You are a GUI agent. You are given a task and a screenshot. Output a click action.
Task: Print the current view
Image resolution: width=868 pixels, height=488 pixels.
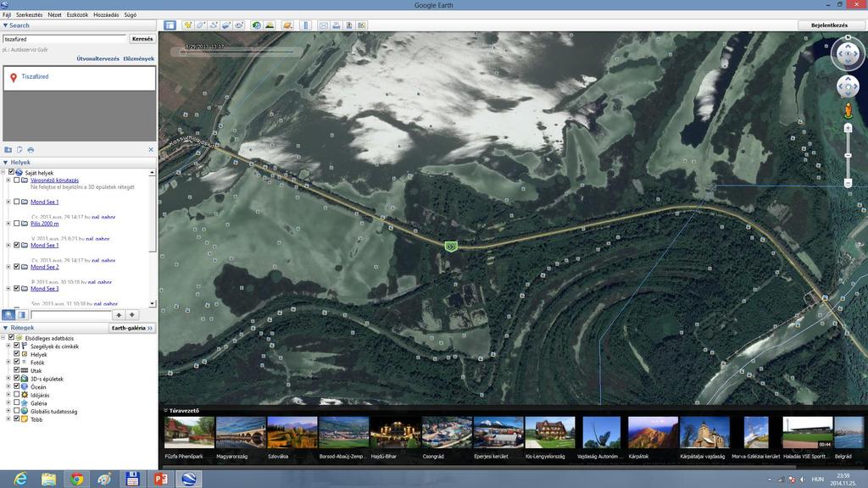click(x=336, y=25)
